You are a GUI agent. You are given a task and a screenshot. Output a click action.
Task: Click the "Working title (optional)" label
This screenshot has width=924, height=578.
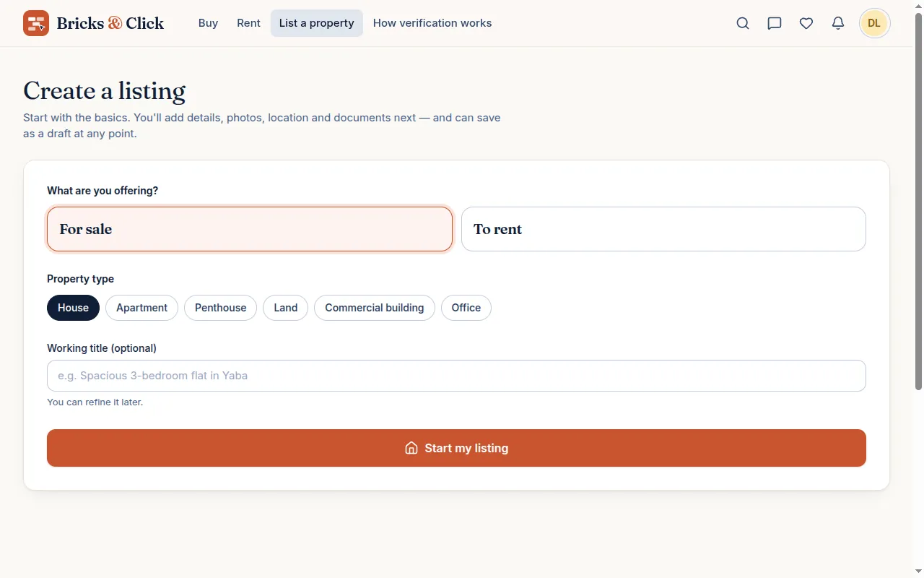[102, 348]
